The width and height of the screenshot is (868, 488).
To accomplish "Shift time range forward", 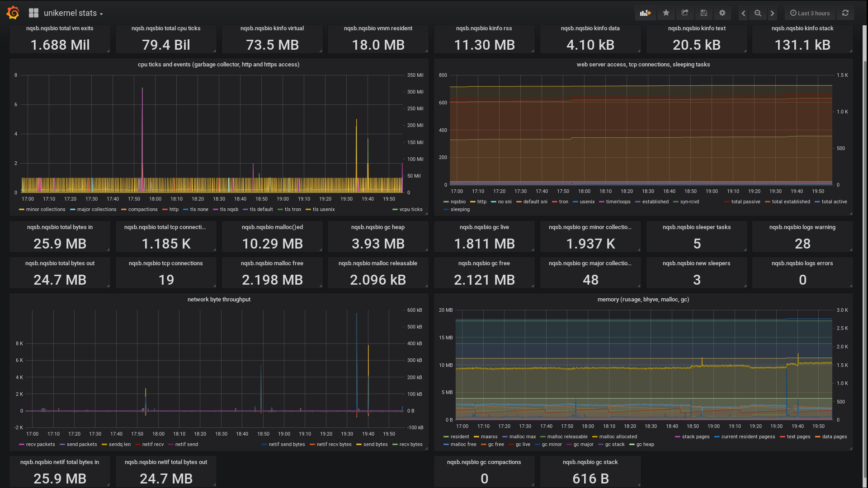I will (x=772, y=13).
